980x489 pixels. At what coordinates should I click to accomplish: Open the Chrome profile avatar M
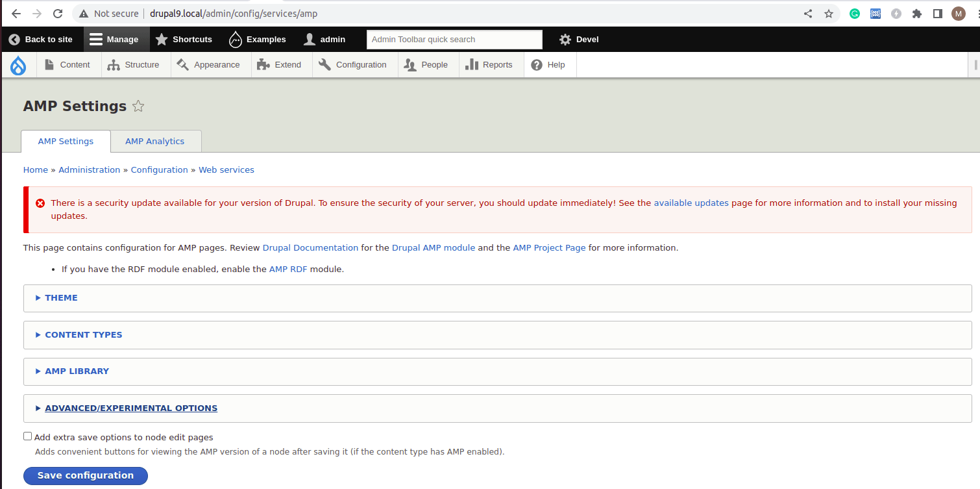959,14
